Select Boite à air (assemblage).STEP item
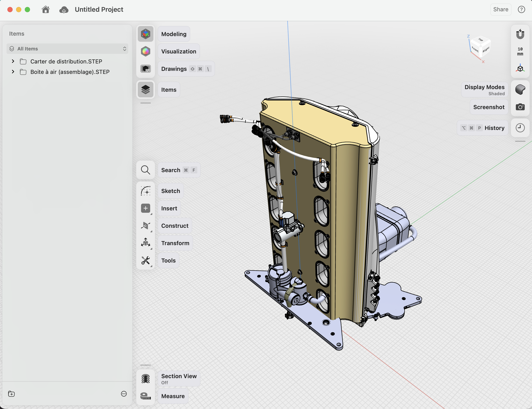This screenshot has height=409, width=532. (x=70, y=72)
